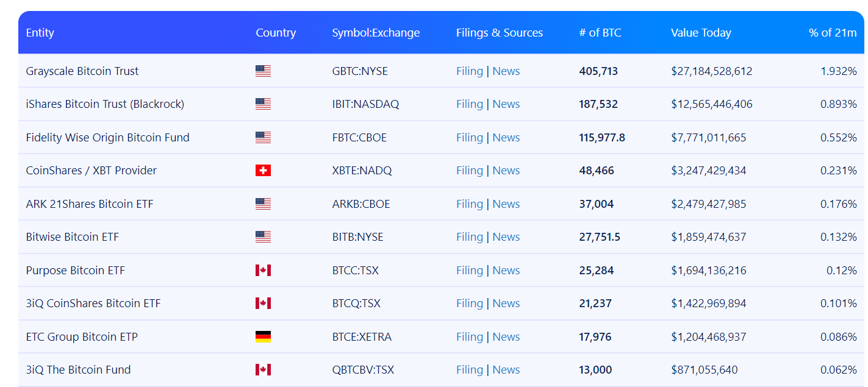Screen dimensions: 868x387
Task: Open the Filing link for Grayscale Bitcoin Trust
Action: 470,71
